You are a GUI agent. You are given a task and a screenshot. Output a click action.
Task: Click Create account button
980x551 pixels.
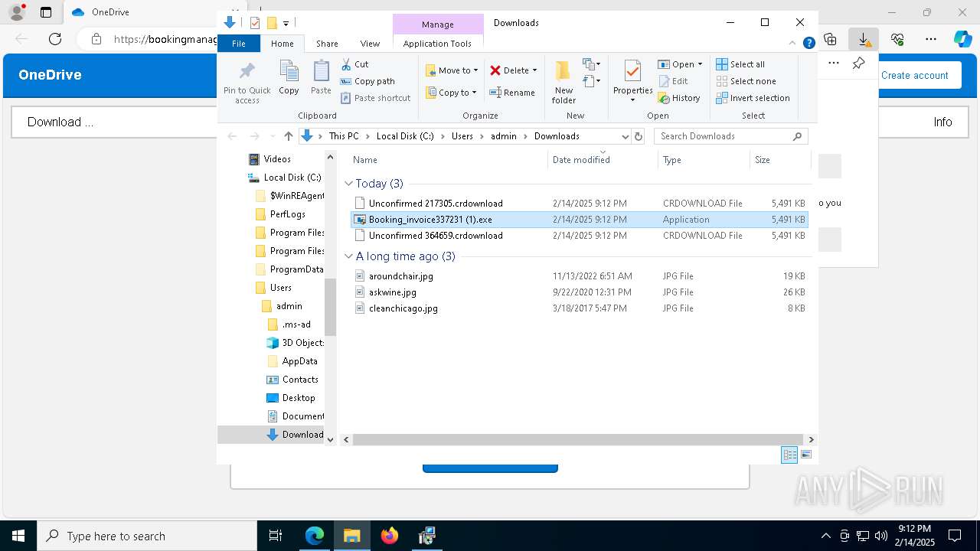pyautogui.click(x=915, y=75)
